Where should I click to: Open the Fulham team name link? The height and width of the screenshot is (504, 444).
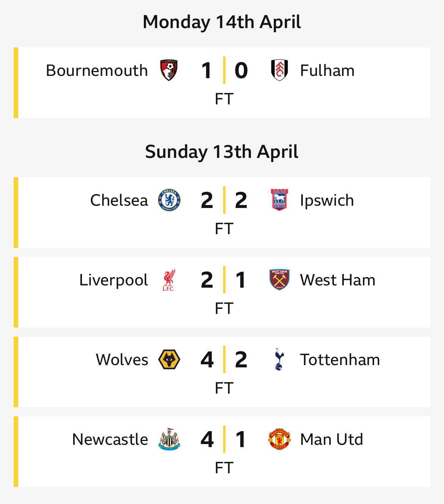coord(327,71)
